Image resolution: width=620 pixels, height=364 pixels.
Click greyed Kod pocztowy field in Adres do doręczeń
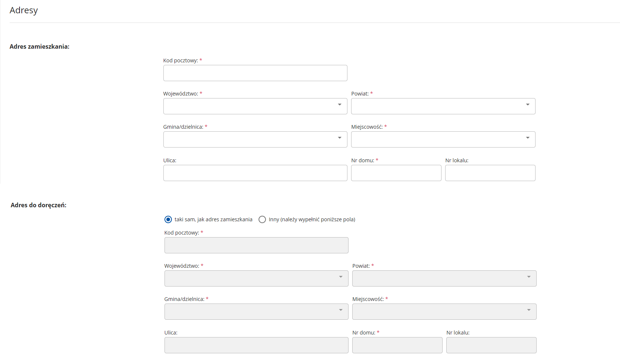[256, 245]
